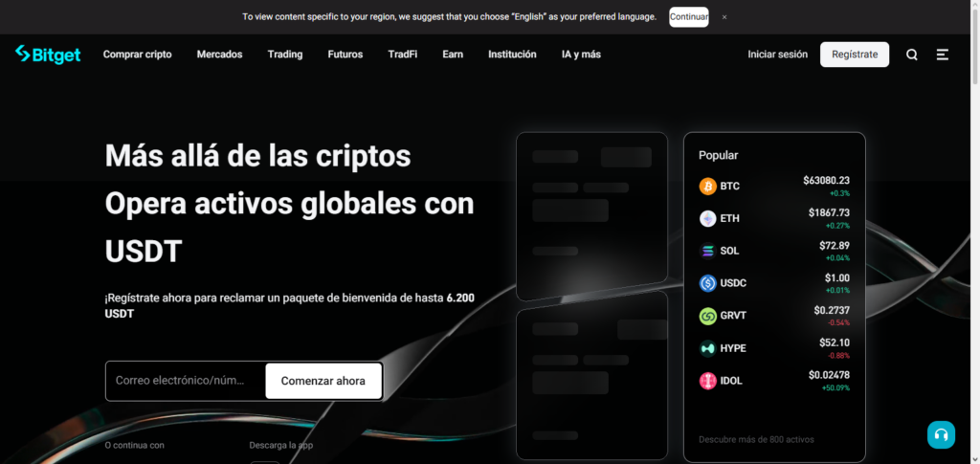Select the ETH price $1867.73
Image resolution: width=980 pixels, height=464 pixels.
(x=829, y=213)
